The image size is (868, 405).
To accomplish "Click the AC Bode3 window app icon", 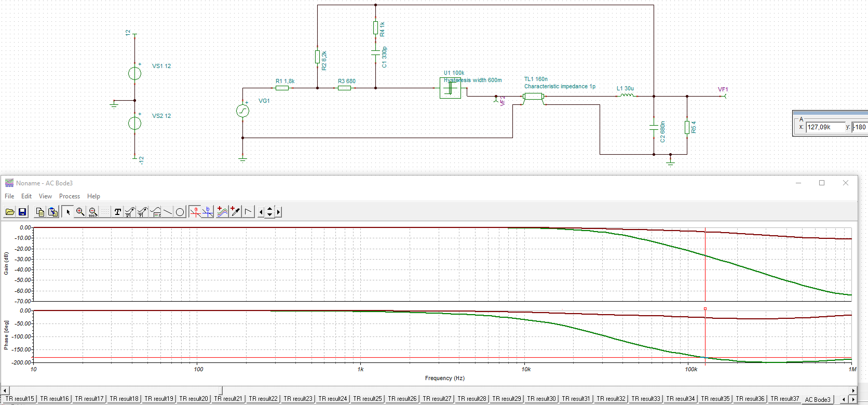I will click(x=9, y=183).
